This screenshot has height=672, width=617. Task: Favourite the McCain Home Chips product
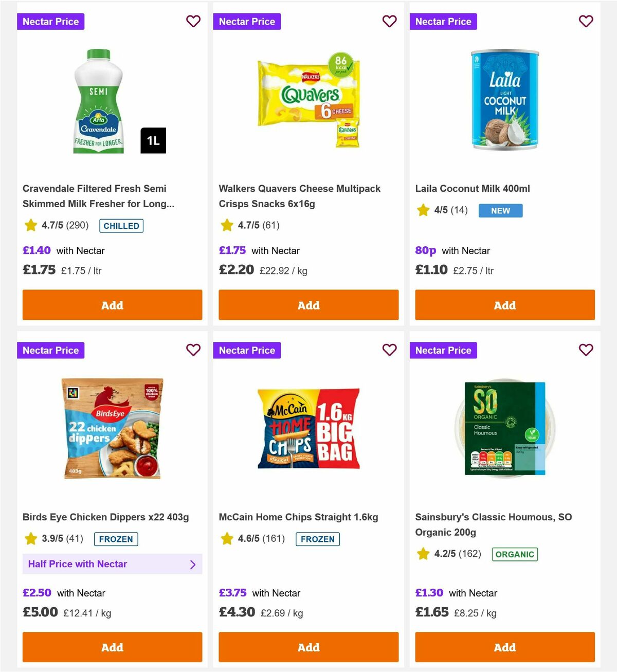pyautogui.click(x=389, y=350)
